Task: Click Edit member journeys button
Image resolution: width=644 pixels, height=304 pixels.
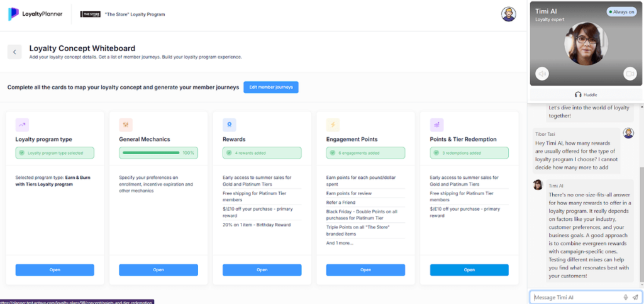Action: (271, 87)
